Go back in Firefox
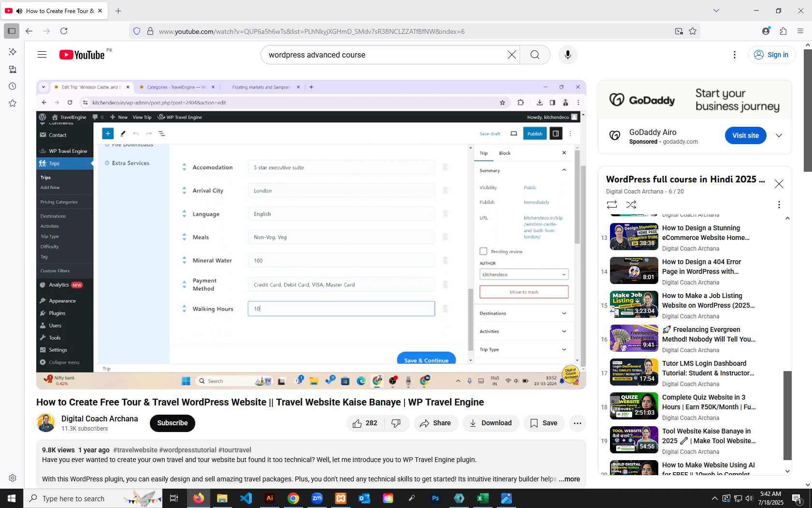 [29, 31]
